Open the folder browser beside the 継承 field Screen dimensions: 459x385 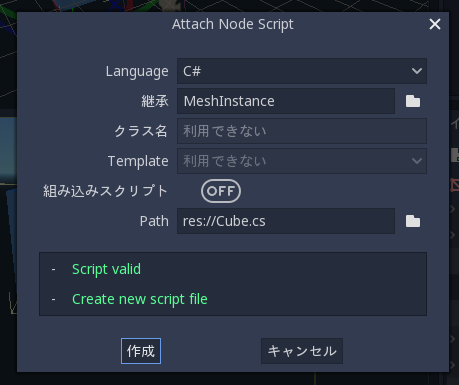click(x=413, y=101)
